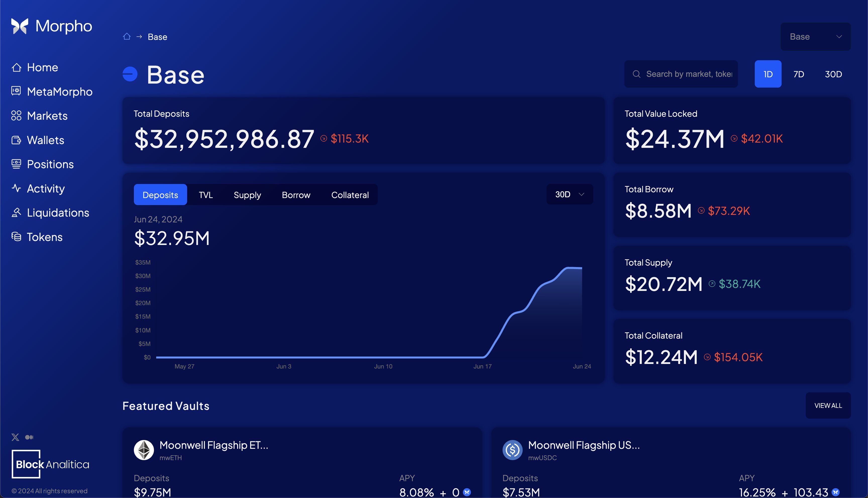Open the chart 30D period dropdown

[x=570, y=194]
